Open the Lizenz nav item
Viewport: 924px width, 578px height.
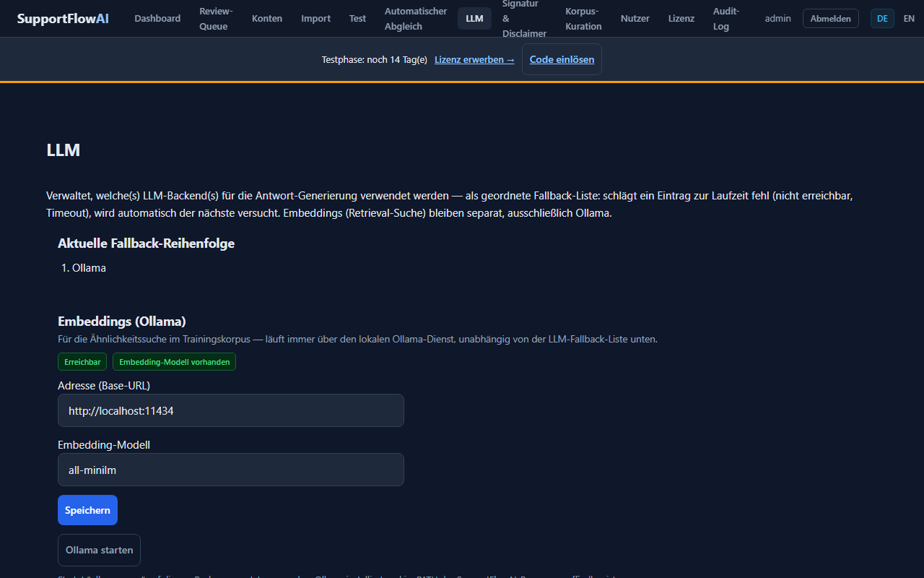click(681, 19)
